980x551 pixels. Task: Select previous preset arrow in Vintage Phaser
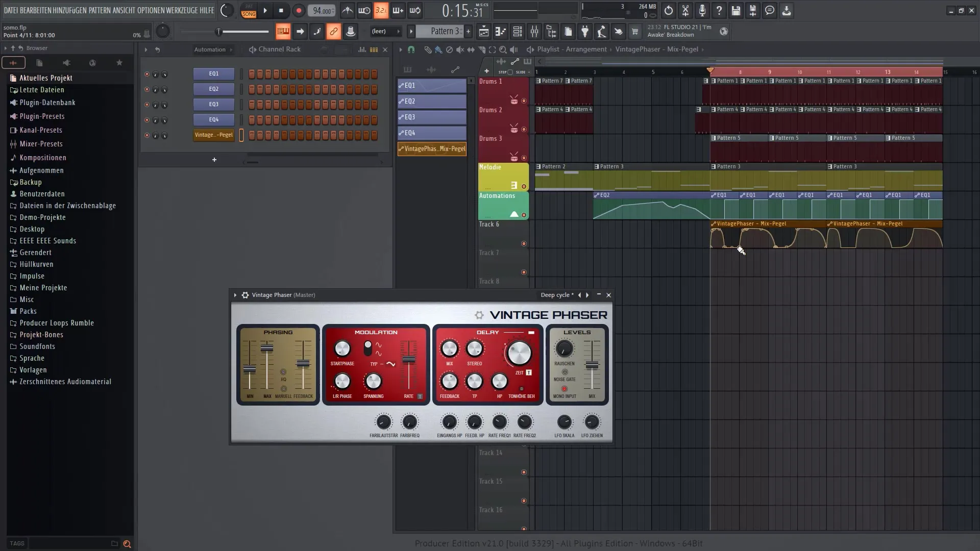click(579, 295)
